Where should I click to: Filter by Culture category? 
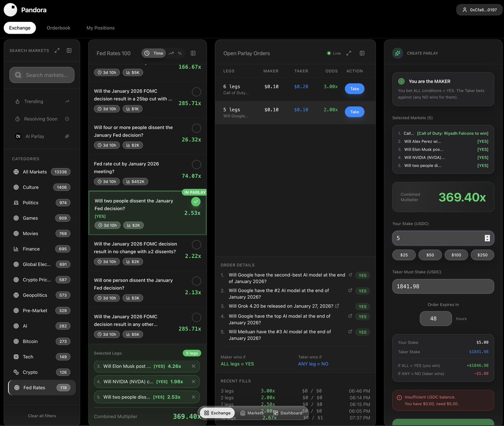tap(42, 187)
